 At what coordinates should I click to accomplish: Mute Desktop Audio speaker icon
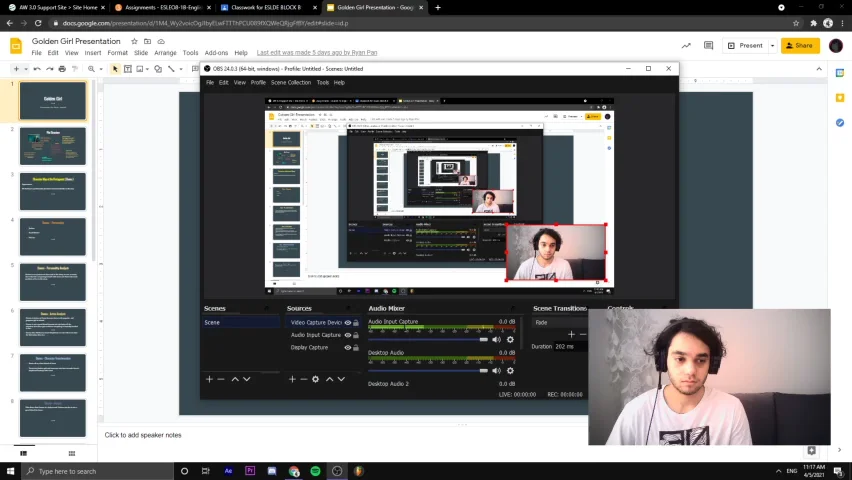click(x=496, y=371)
